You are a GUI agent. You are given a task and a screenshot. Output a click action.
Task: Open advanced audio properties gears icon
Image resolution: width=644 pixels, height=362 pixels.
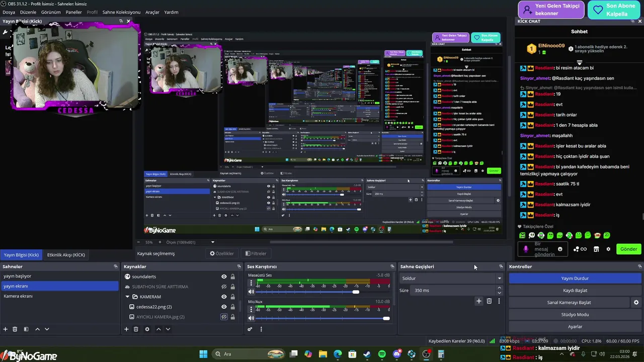(250, 329)
